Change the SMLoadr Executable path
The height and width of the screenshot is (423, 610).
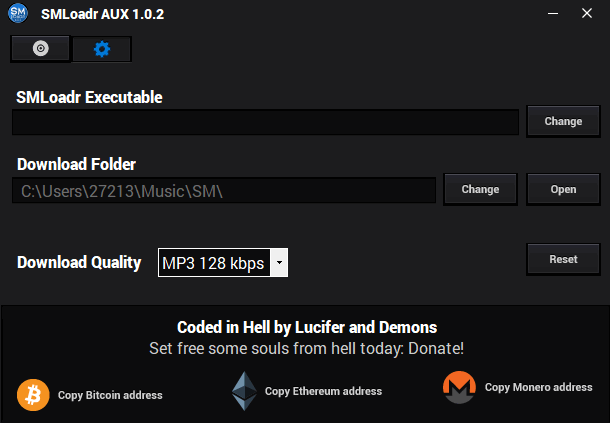pos(563,121)
